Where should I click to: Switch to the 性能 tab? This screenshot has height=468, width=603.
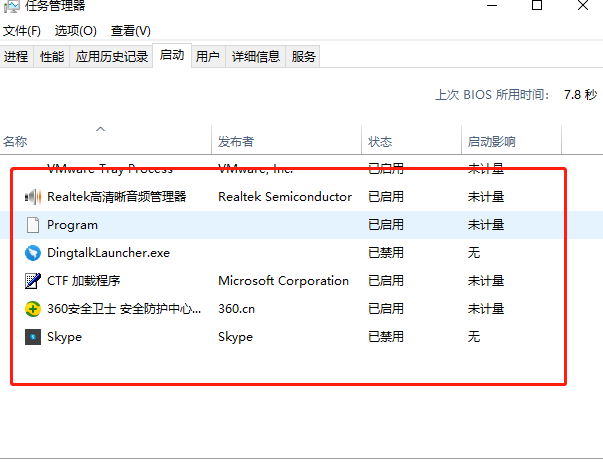coord(52,57)
